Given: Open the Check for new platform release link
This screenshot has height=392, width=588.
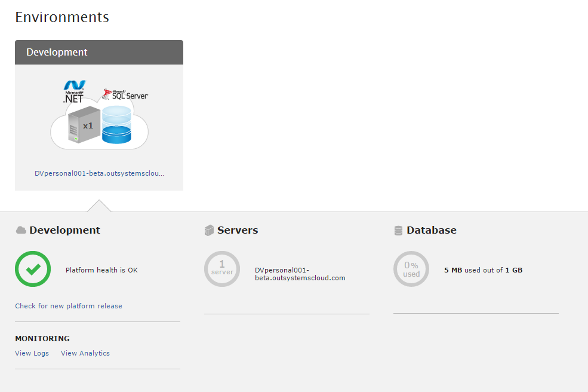Looking at the screenshot, I should click(68, 305).
